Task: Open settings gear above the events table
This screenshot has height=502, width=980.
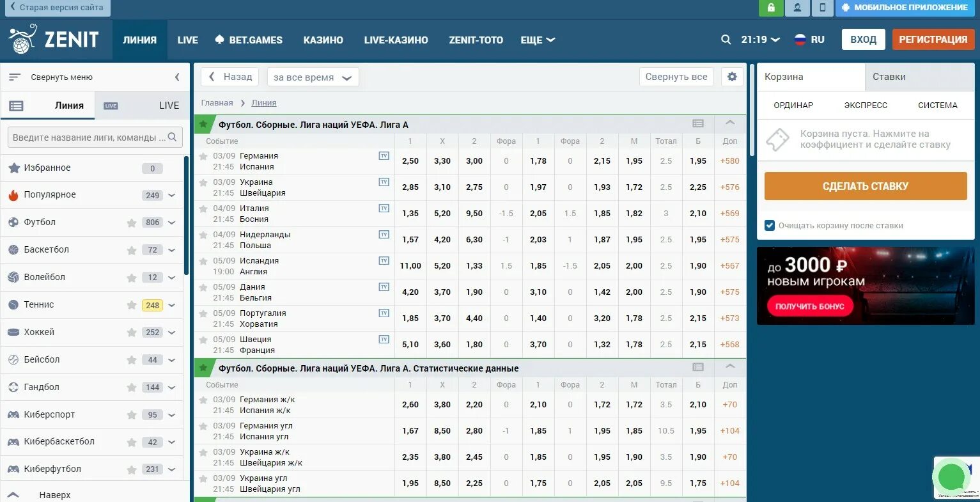Action: [x=732, y=77]
